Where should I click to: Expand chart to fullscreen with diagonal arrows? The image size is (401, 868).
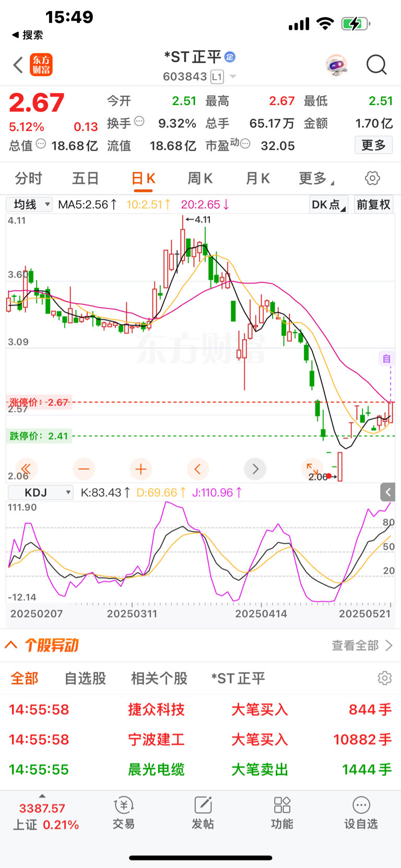point(312,468)
